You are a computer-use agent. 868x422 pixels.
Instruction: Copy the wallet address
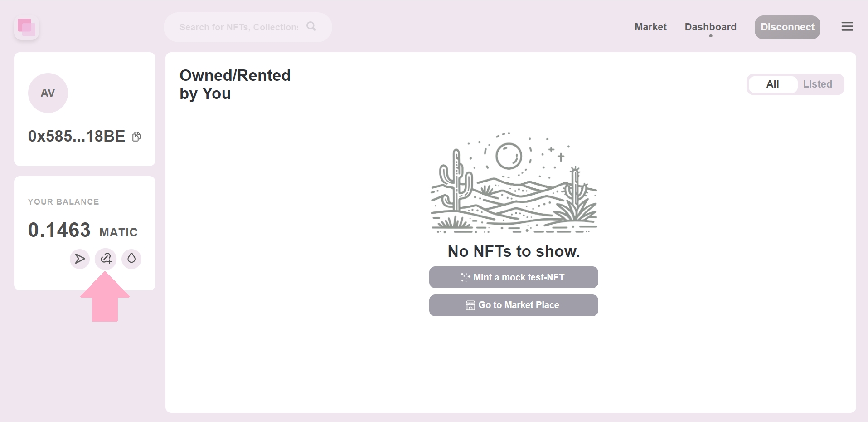136,137
